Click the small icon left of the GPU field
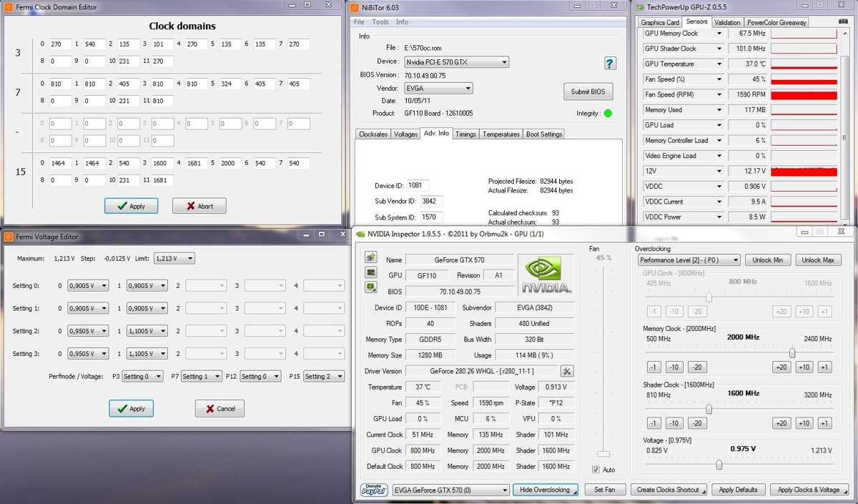This screenshot has width=858, height=504. (371, 272)
